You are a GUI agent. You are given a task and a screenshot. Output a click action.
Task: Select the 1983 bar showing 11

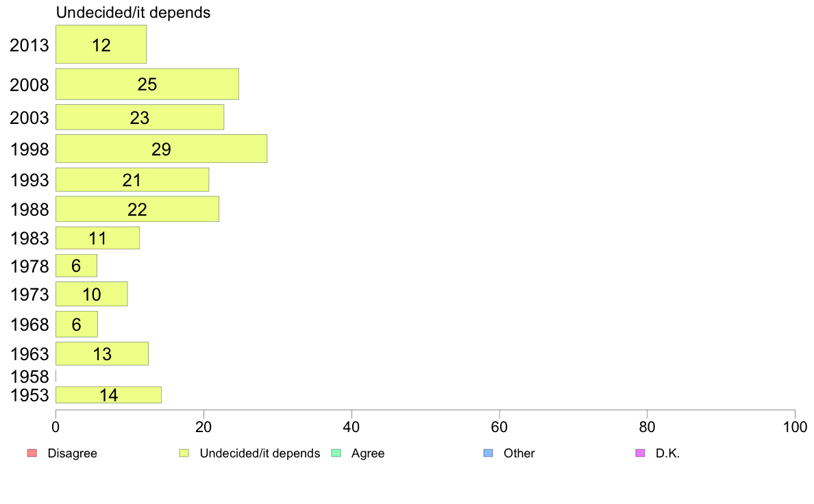97,238
